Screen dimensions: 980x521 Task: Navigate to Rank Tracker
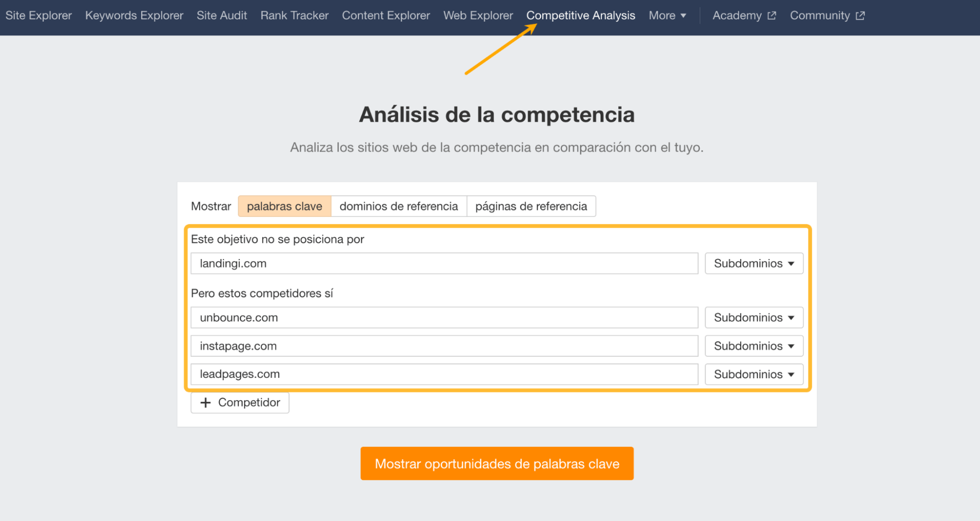[x=294, y=15]
